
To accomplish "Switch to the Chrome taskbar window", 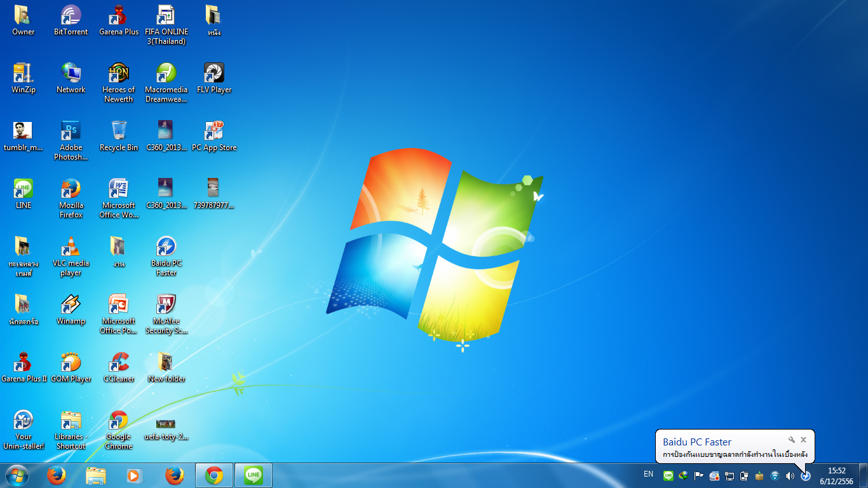I will (214, 475).
